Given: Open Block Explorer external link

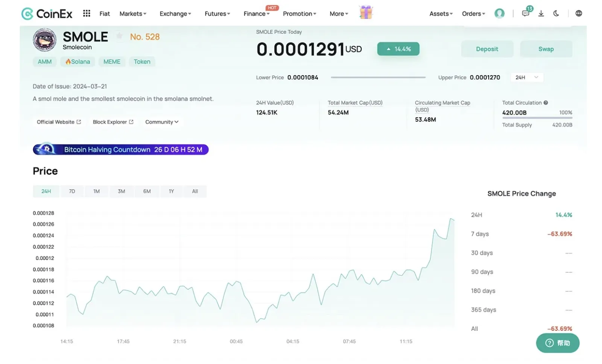Looking at the screenshot, I should [113, 122].
